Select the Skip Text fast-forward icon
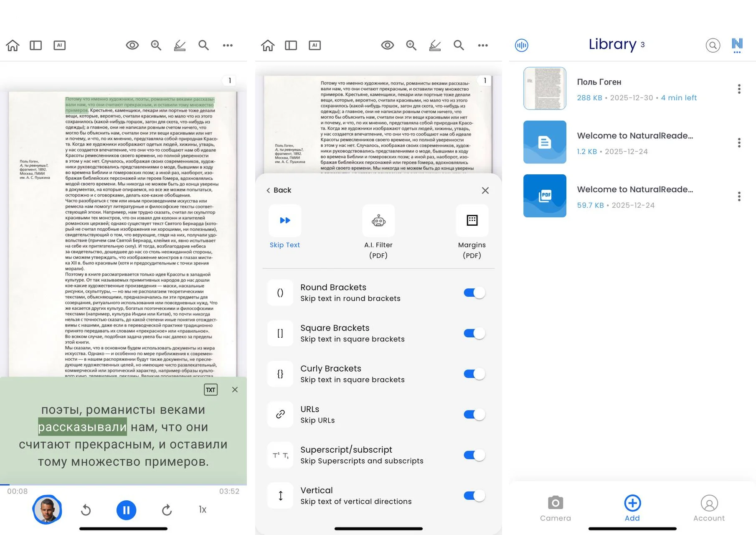This screenshot has width=756, height=535. click(285, 221)
